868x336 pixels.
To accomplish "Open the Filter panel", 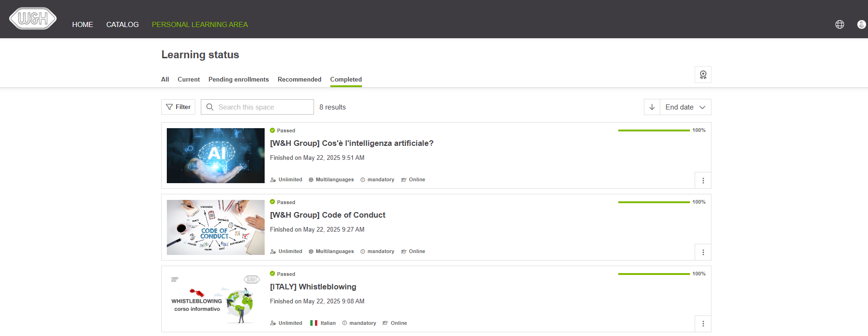I will (x=178, y=107).
